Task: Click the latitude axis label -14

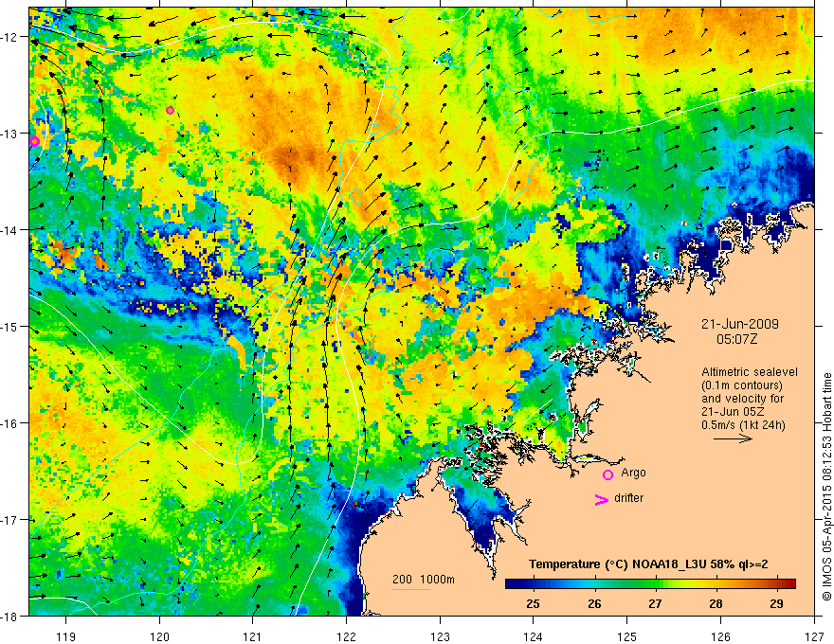Action: click(10, 230)
